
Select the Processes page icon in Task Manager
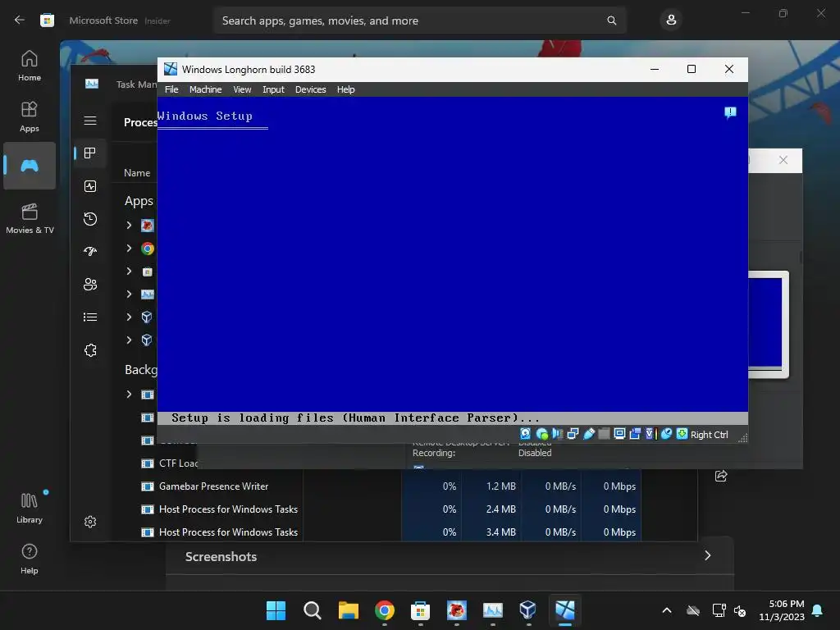tap(90, 153)
